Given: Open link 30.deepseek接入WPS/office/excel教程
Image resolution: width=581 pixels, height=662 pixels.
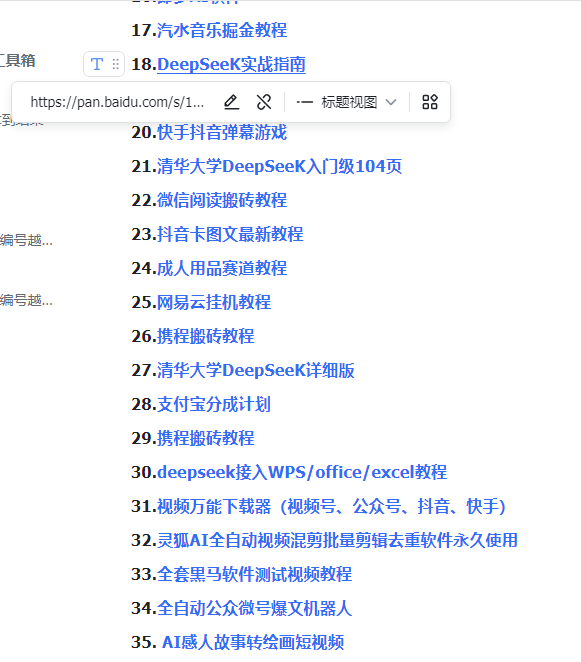Looking at the screenshot, I should point(302,472).
